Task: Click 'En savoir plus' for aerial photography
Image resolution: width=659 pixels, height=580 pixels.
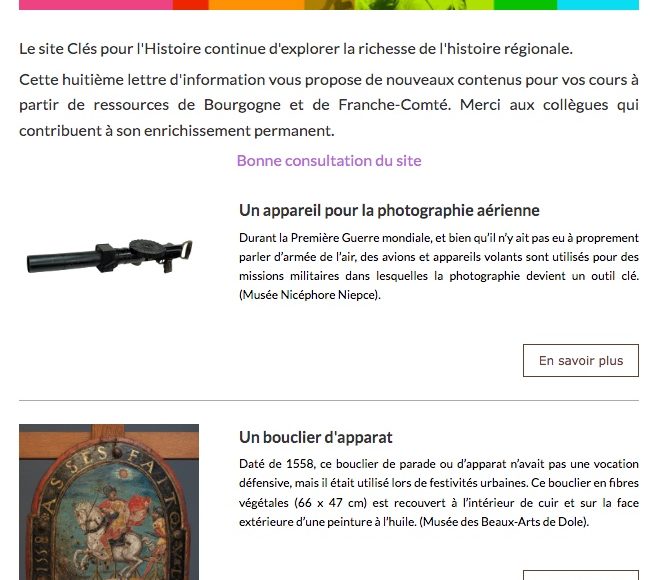Action: tap(581, 361)
